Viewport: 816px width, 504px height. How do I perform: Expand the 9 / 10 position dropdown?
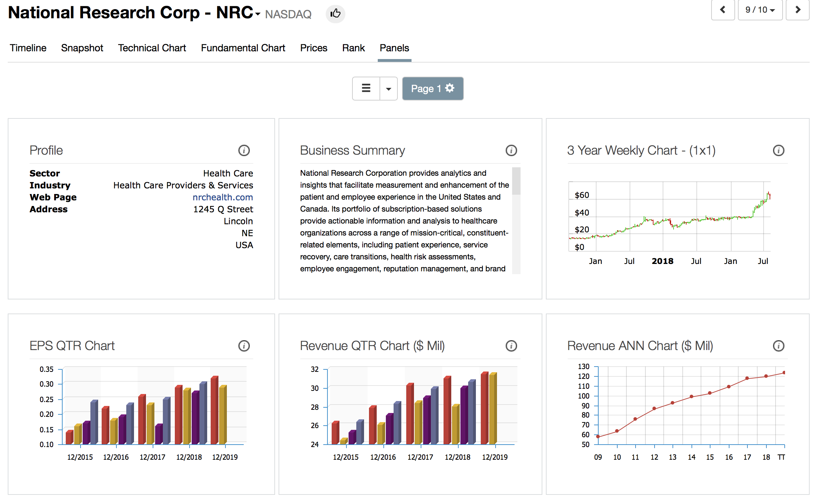click(x=760, y=10)
